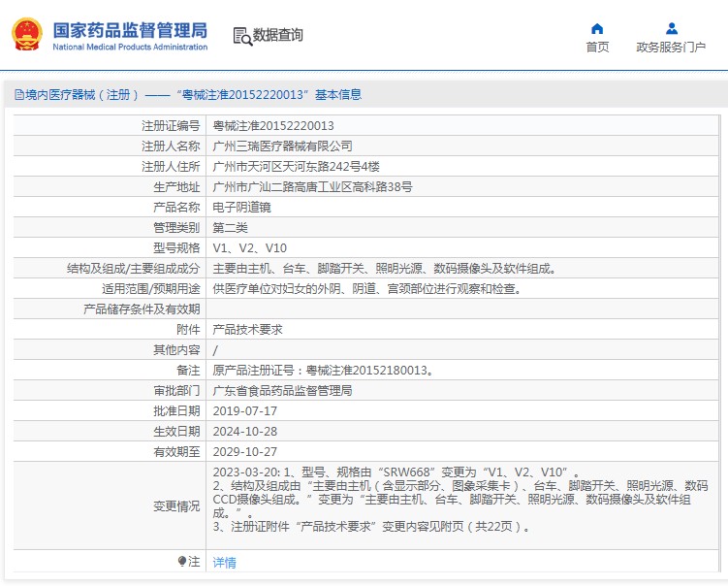Open the 详情 link
Screen dimensions: 728x586
coord(224,563)
